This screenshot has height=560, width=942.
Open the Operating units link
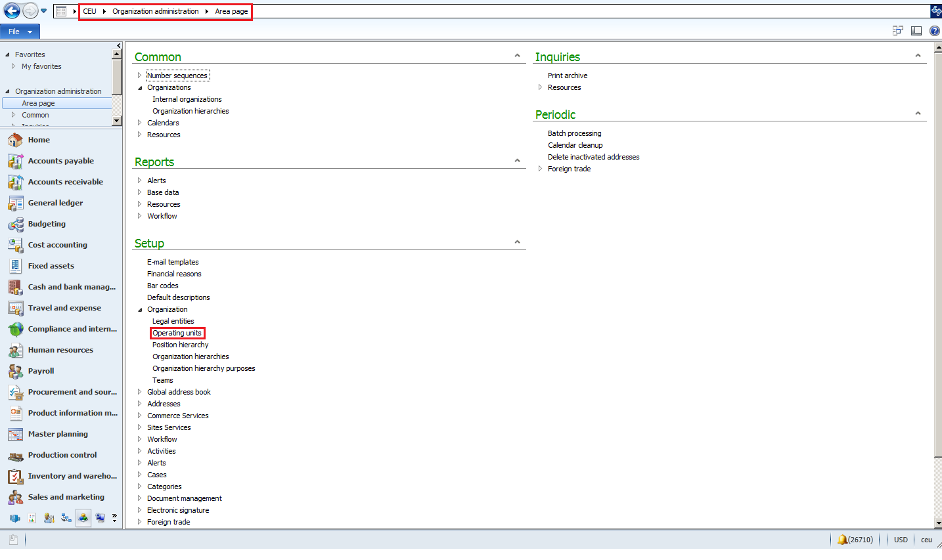pos(177,333)
